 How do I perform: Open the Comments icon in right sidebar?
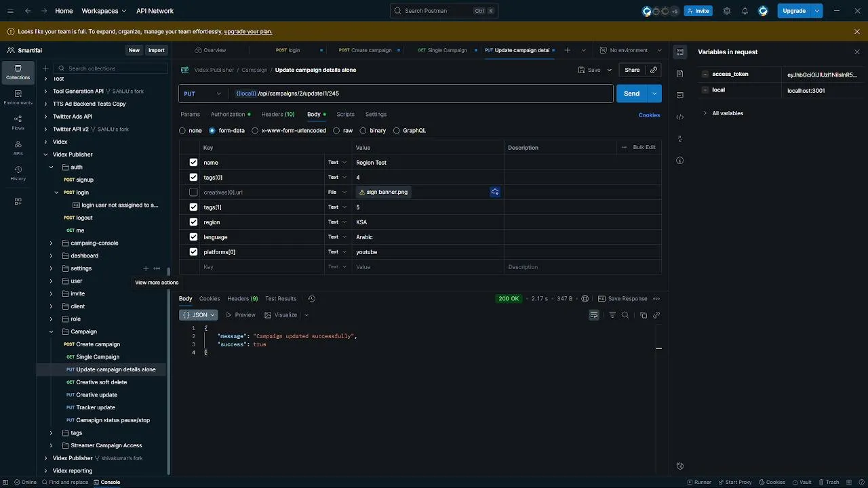point(680,95)
